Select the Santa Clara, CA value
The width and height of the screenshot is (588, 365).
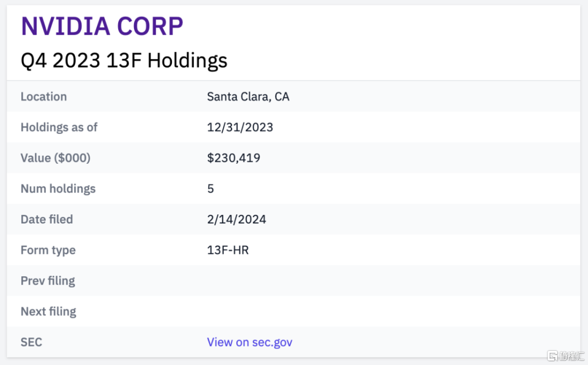[x=248, y=97]
